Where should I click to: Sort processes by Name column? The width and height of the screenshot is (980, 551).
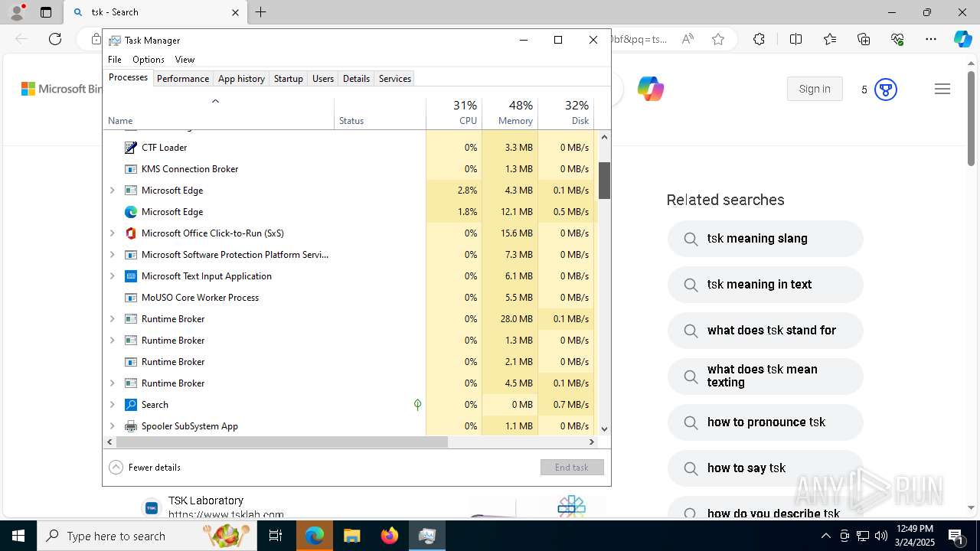[x=219, y=112]
